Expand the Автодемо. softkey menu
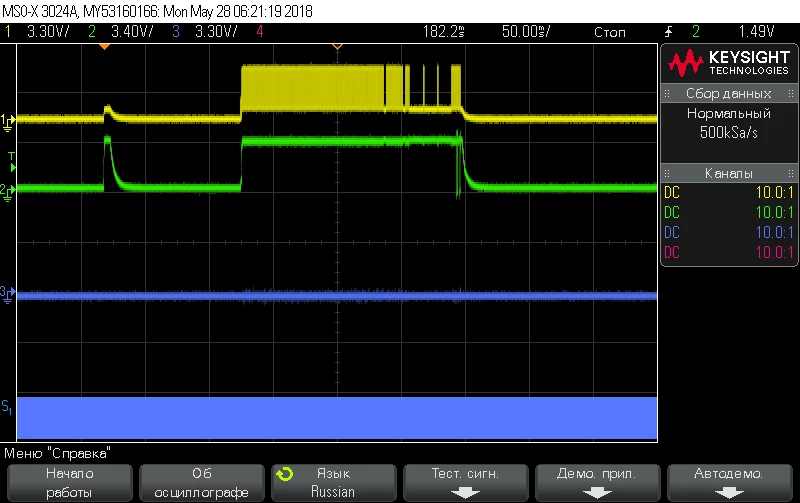 729,483
